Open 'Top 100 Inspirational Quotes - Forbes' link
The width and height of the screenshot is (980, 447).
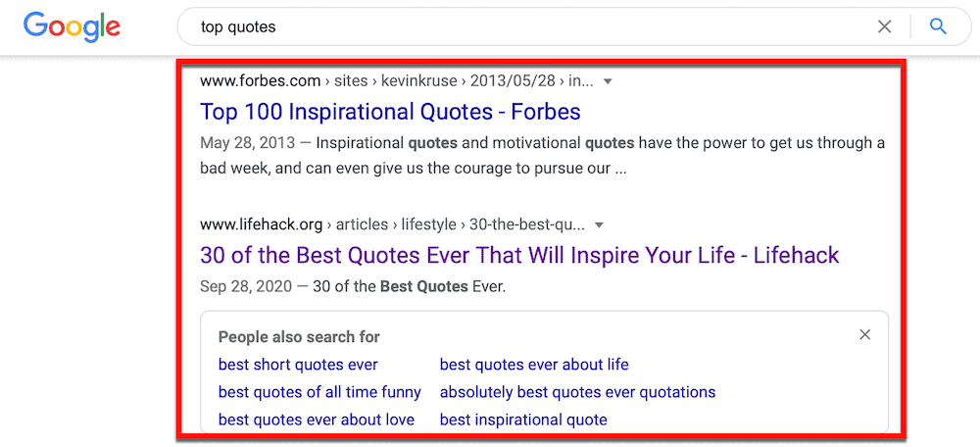pyautogui.click(x=391, y=112)
